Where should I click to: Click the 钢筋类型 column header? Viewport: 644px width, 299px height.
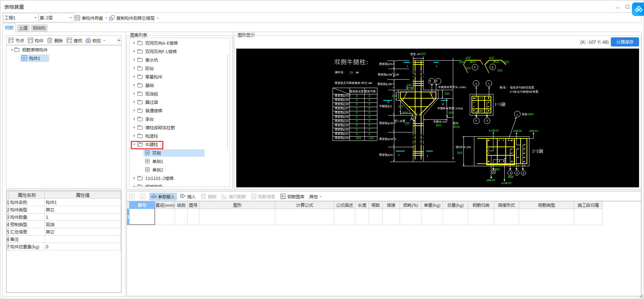[x=546, y=205]
